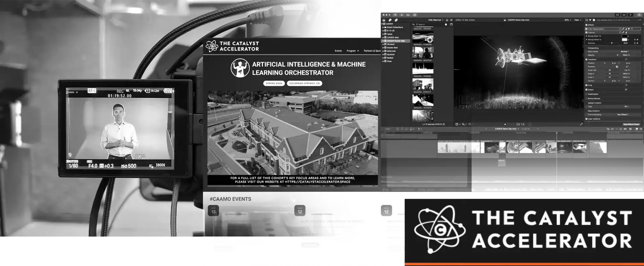Screen dimensions: 644x266
Task: Click the Crop onscreen controls icon in inspector
Action: [626, 85]
